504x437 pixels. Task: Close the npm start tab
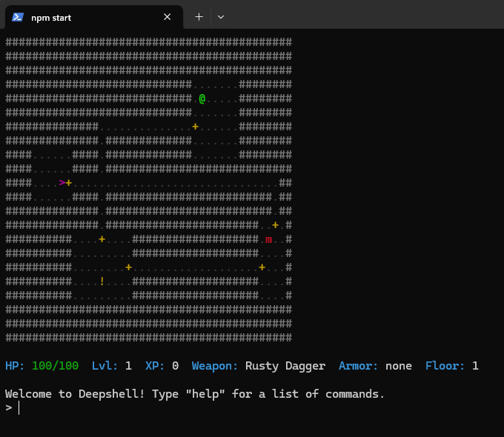[x=168, y=17]
